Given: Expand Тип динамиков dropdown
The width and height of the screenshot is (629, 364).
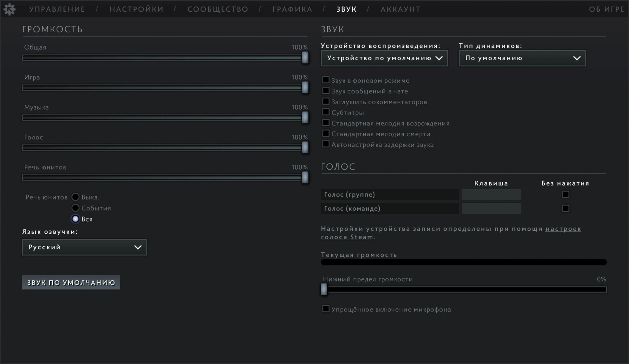Looking at the screenshot, I should pyautogui.click(x=522, y=58).
